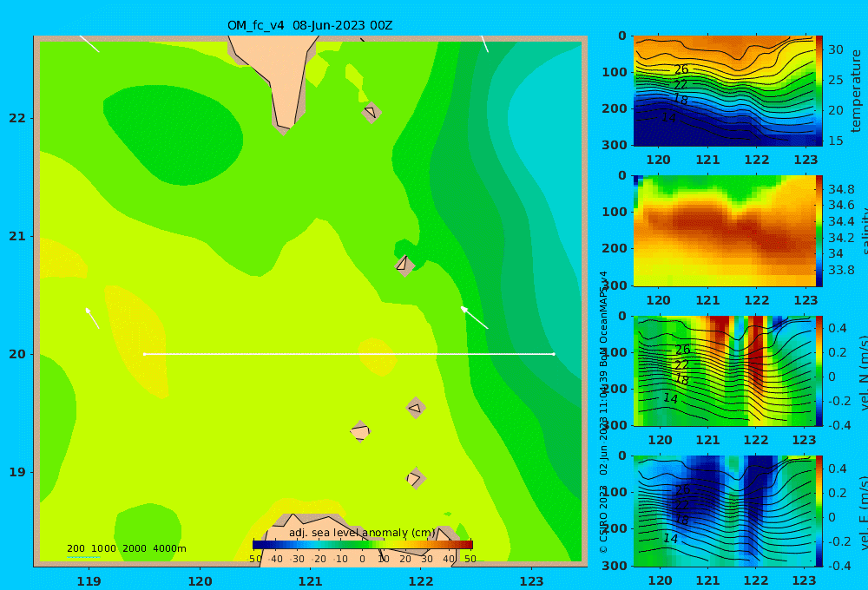Click the temperature panel colorbar

tap(819, 91)
